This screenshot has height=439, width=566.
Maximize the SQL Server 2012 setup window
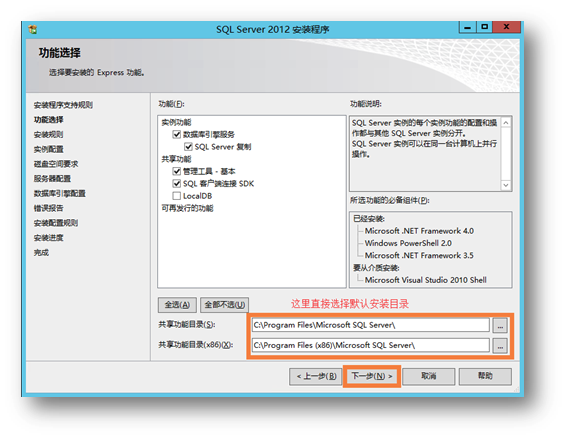[484, 27]
